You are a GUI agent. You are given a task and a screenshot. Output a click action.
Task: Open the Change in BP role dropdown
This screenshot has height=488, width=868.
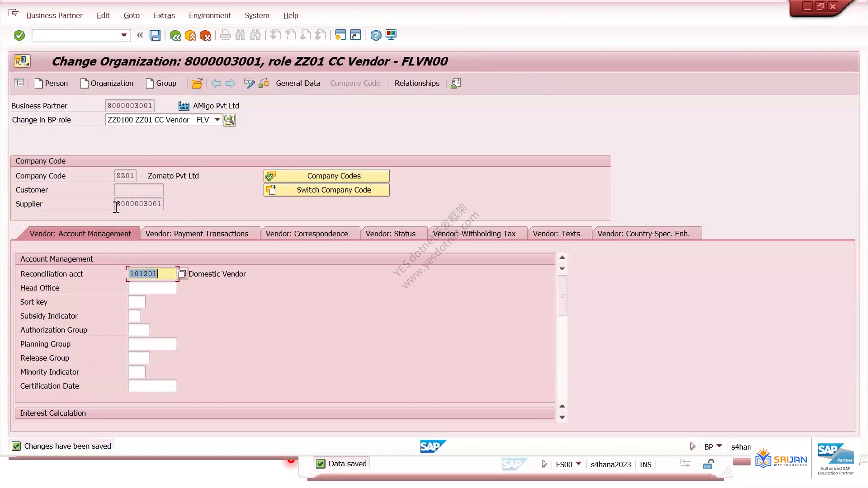(x=217, y=120)
